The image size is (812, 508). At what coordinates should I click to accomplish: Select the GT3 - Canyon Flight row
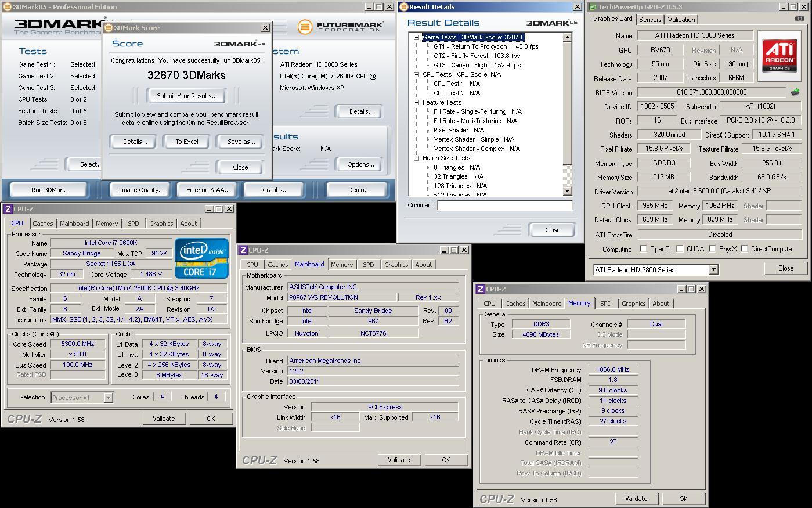click(x=477, y=65)
